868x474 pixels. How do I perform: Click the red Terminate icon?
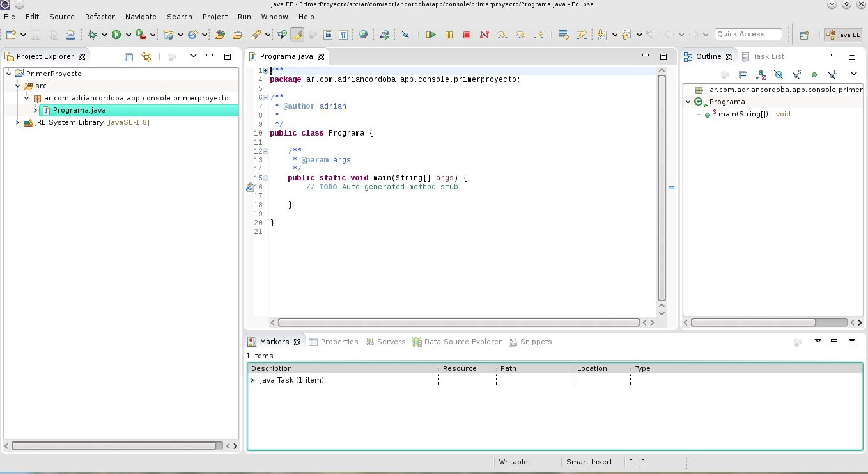point(467,35)
